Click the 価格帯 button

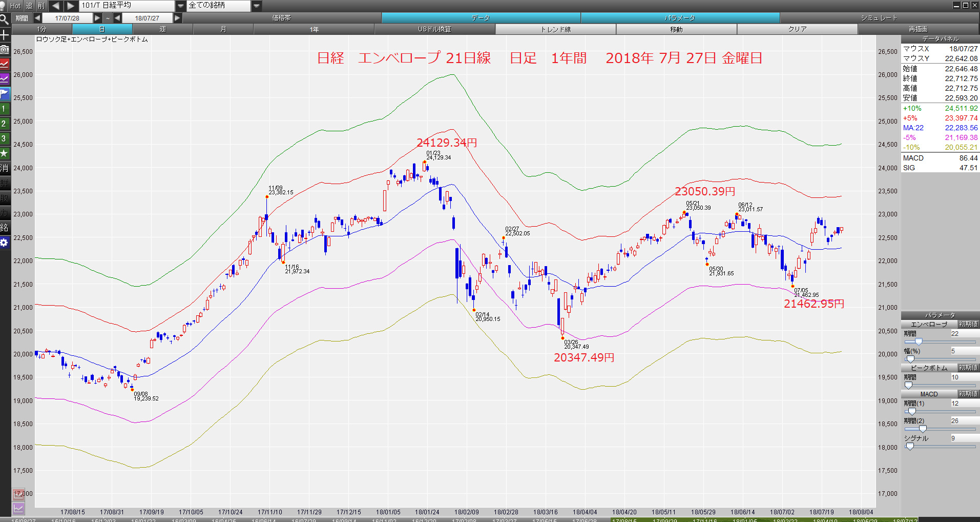point(282,18)
